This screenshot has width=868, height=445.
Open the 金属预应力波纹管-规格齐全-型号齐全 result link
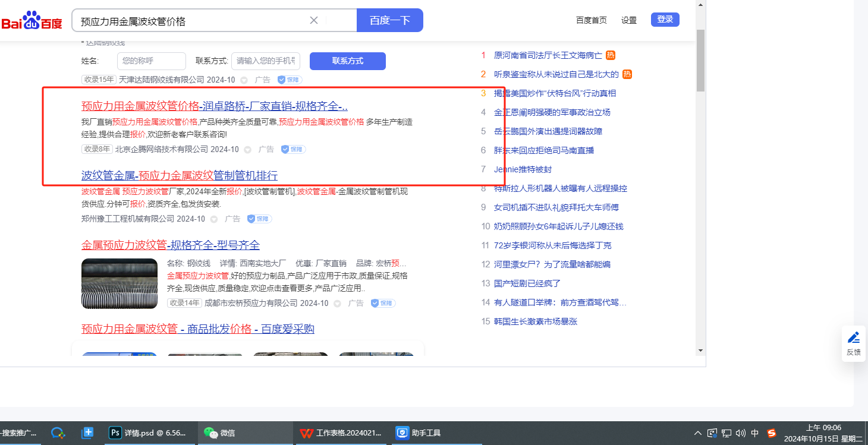point(171,245)
